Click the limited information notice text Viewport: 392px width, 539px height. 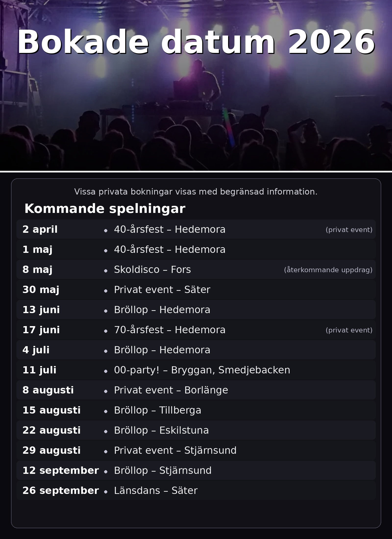coord(196,192)
